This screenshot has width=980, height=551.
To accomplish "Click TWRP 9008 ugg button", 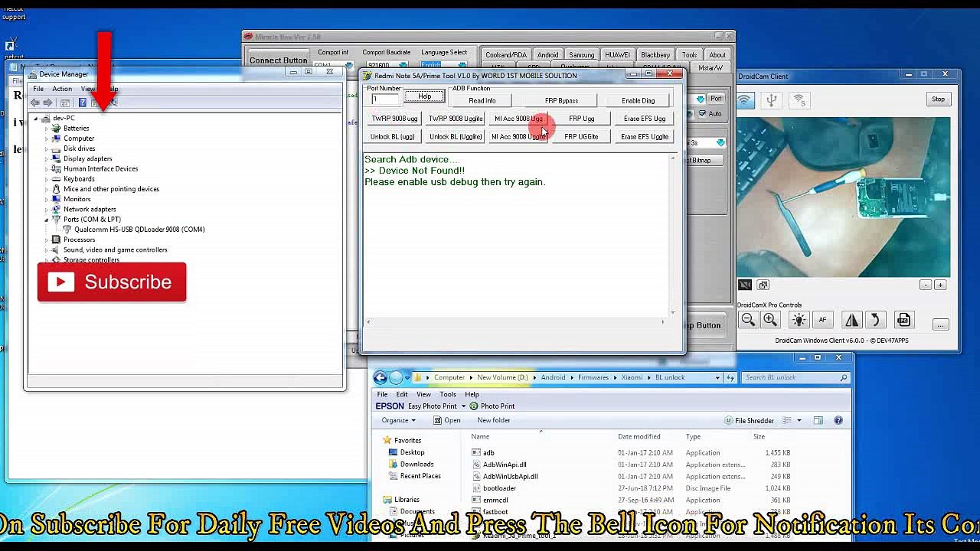I will pos(395,119).
